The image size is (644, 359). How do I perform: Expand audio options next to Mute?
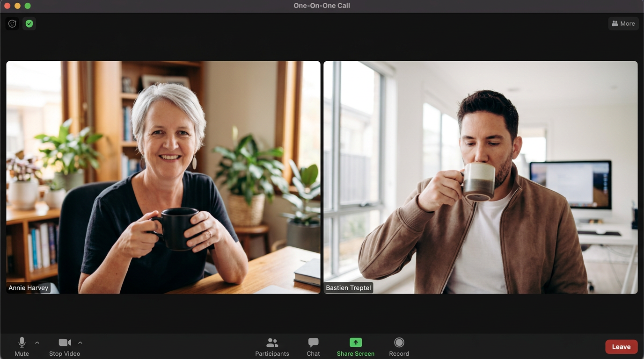(37, 343)
